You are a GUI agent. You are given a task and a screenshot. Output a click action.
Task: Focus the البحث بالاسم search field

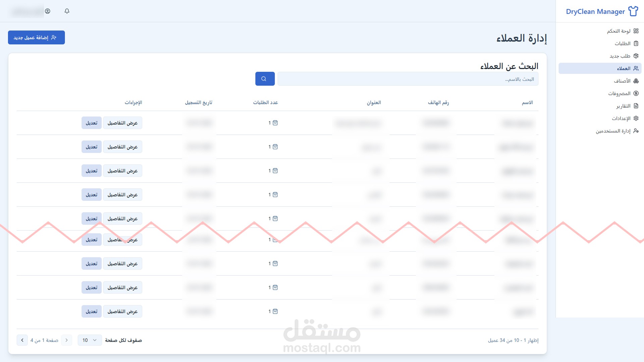408,79
